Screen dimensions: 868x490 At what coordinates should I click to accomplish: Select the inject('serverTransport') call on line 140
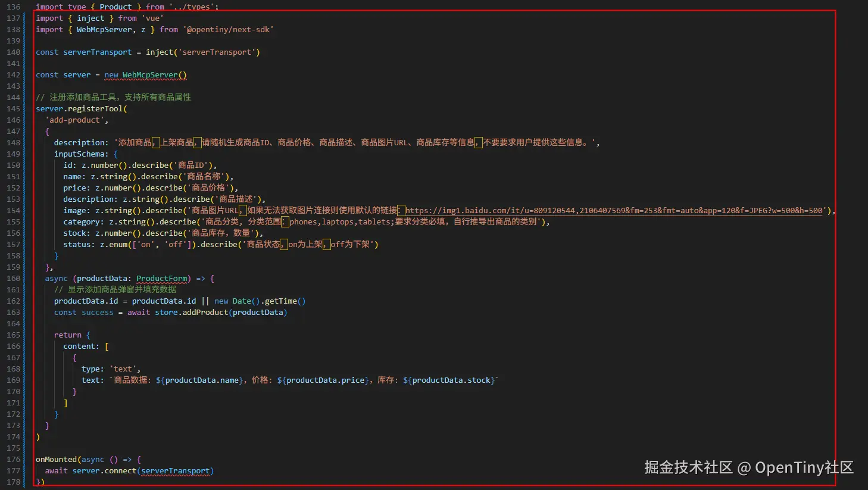[203, 52]
